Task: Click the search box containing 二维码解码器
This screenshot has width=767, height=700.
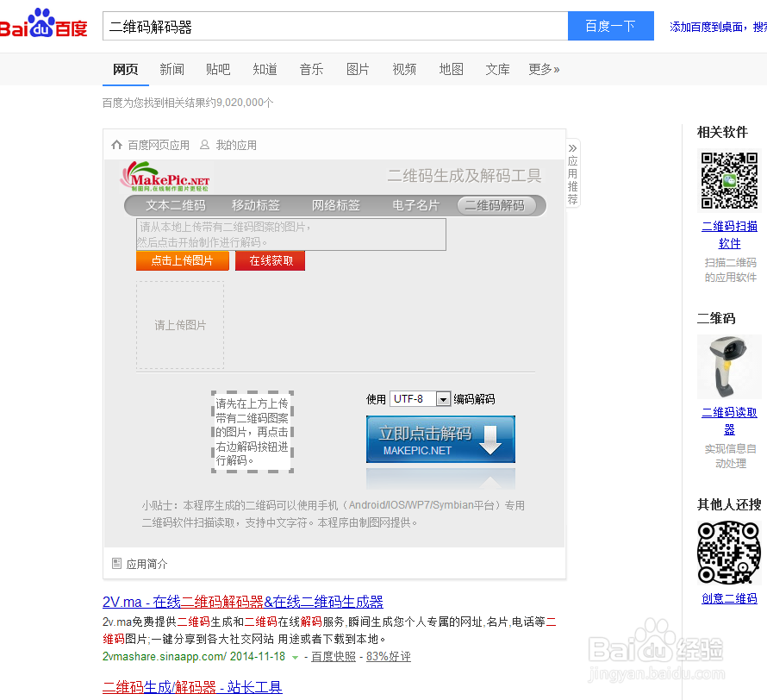Action: [335, 26]
